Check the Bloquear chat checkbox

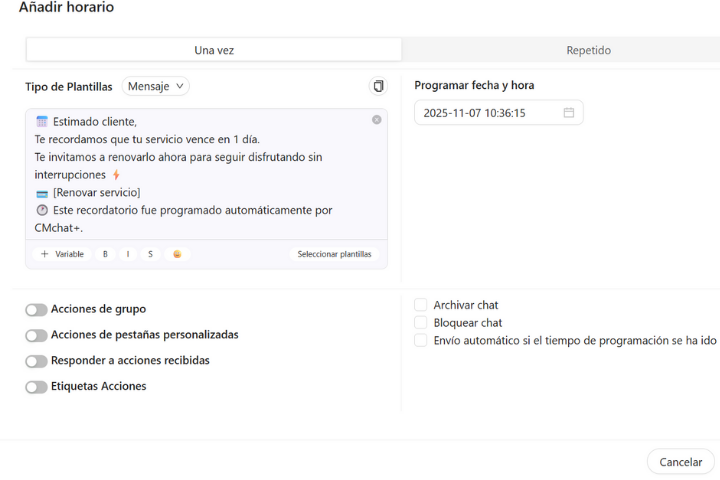(421, 323)
